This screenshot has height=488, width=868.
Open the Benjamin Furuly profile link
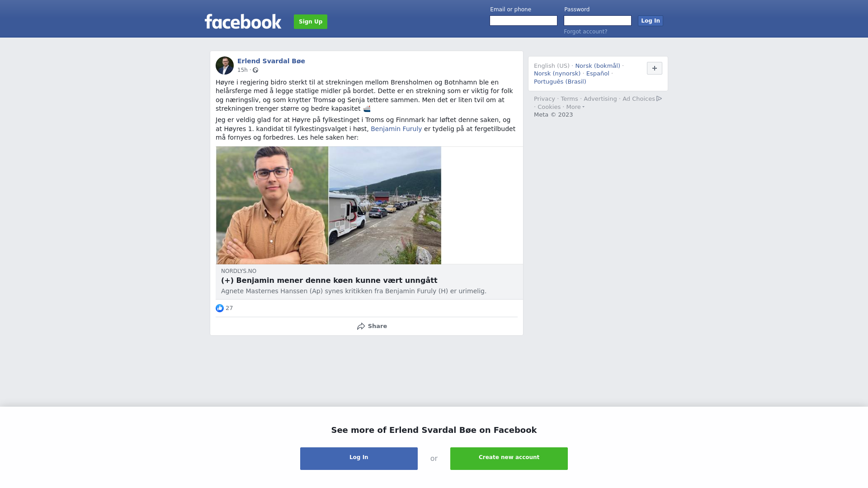tap(396, 129)
